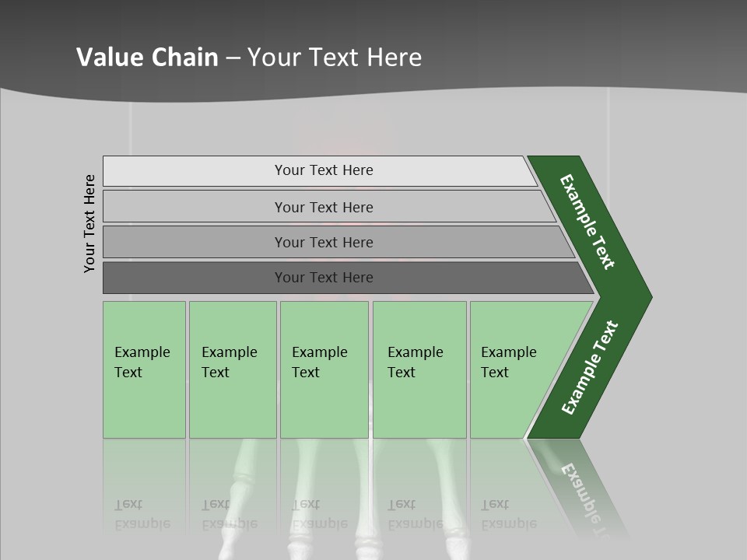Select the fourth green 'Example Text' box
The width and height of the screenshot is (747, 560).
click(x=419, y=369)
